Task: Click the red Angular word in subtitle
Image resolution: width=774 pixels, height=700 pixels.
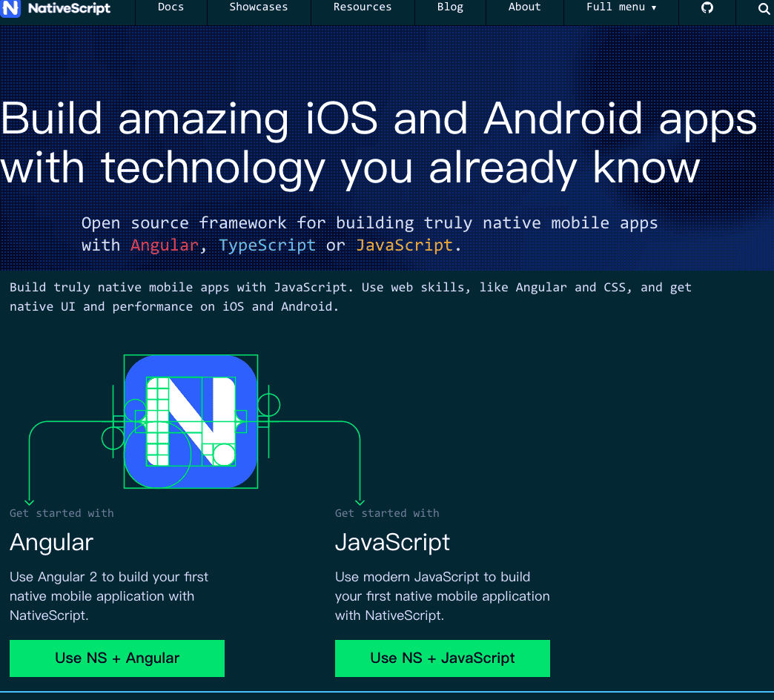Action: 165,245
